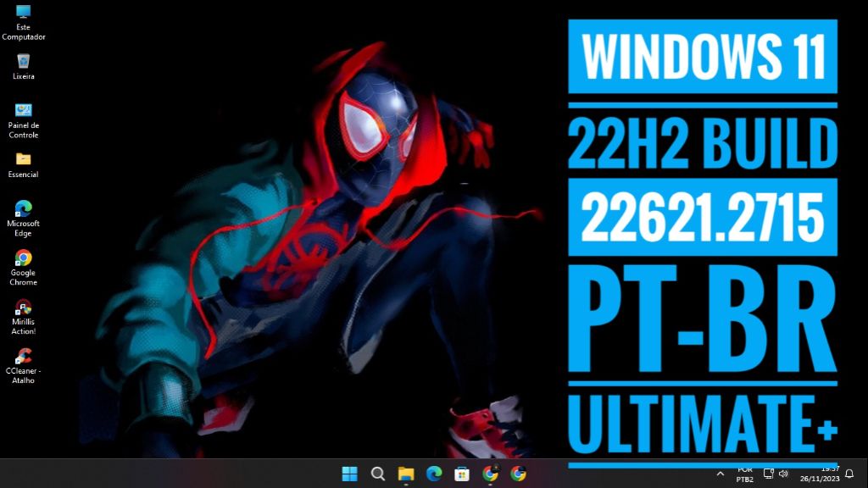Viewport: 868px width, 488px height.
Task: Open the notifications bell
Action: coord(849,474)
